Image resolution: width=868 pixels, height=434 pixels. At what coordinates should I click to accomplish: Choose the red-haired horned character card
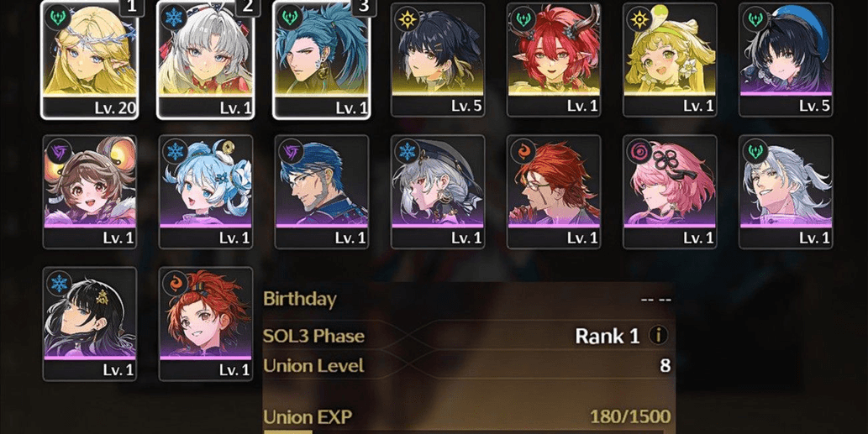click(x=554, y=60)
